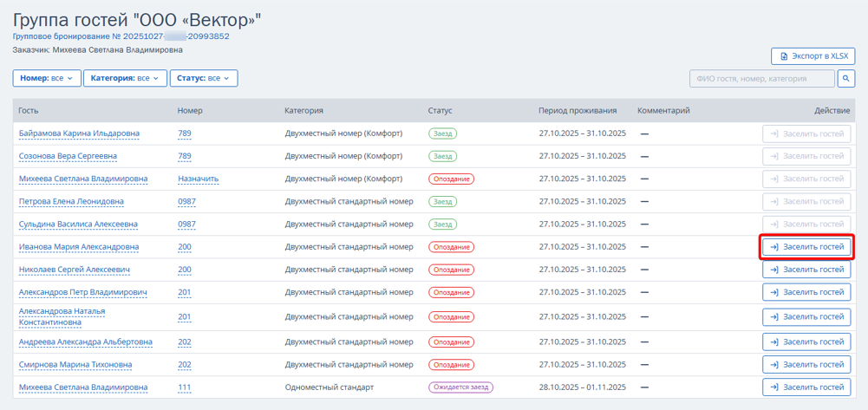
Task: Click Назначить room link for Михеева
Action: pos(198,179)
